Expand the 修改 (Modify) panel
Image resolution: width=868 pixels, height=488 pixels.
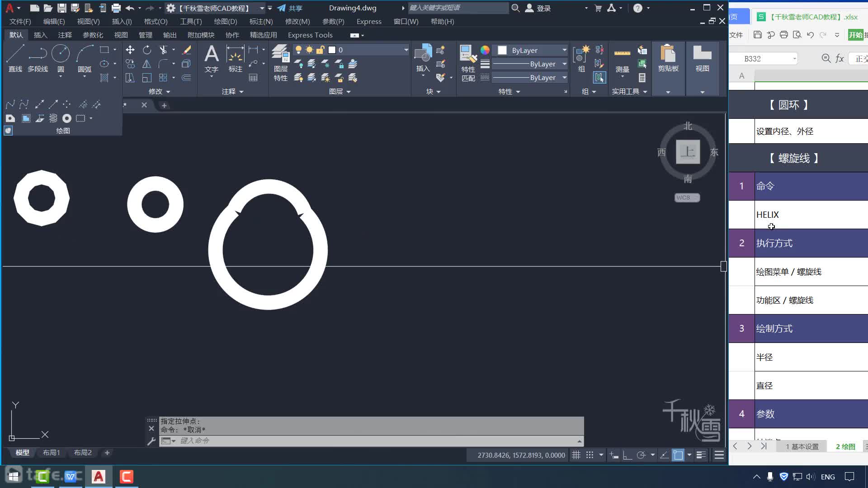[160, 91]
